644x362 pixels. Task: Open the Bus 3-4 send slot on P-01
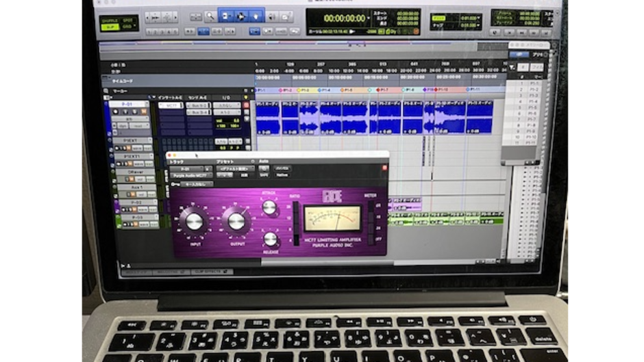[199, 112]
